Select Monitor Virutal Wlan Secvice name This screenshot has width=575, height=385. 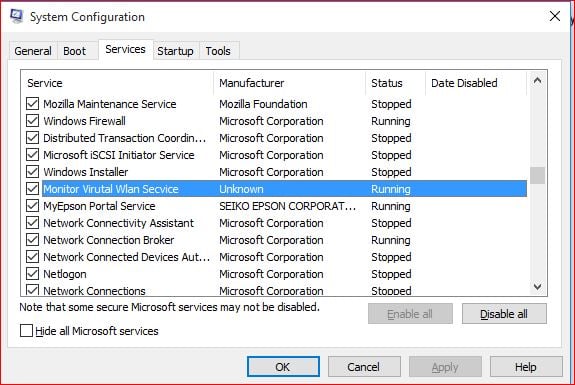(111, 189)
